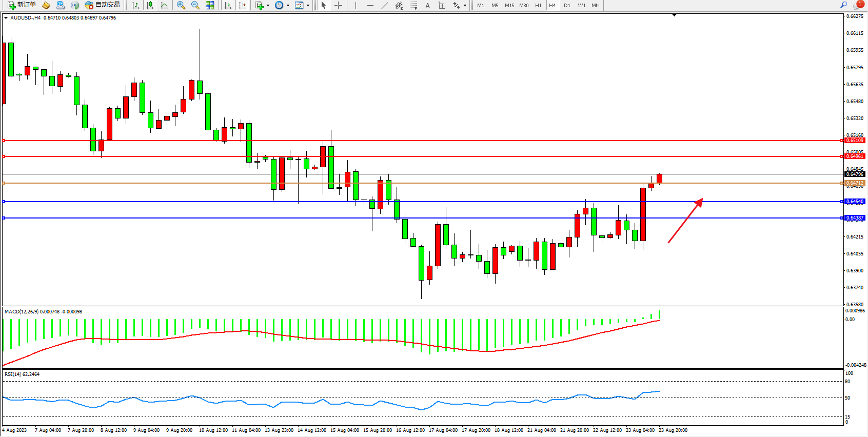
Task: Switch chart to candlestick mode
Action: click(x=150, y=5)
